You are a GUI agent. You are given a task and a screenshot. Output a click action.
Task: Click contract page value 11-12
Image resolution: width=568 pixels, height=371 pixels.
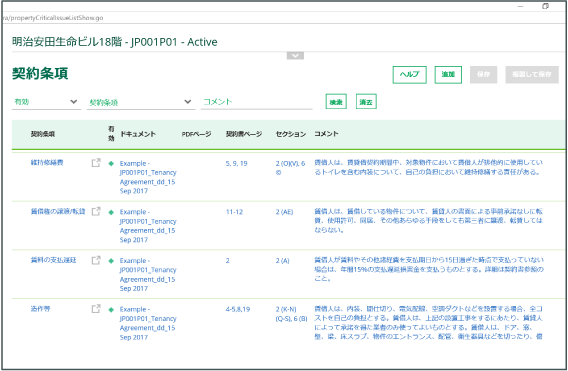point(234,212)
